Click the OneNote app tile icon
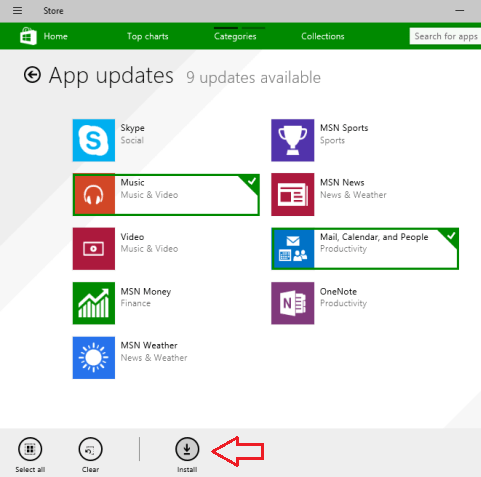Screen dimensions: 481x477 coord(293,303)
